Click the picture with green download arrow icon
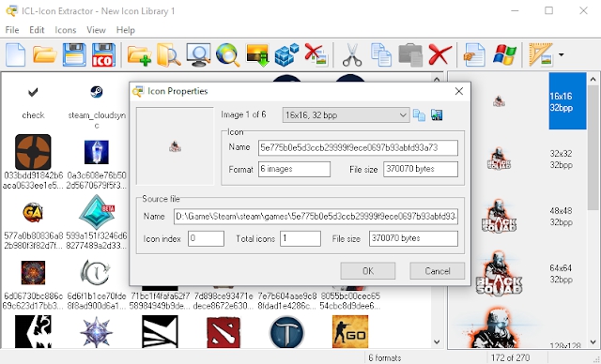601x364 pixels. pyautogui.click(x=257, y=55)
